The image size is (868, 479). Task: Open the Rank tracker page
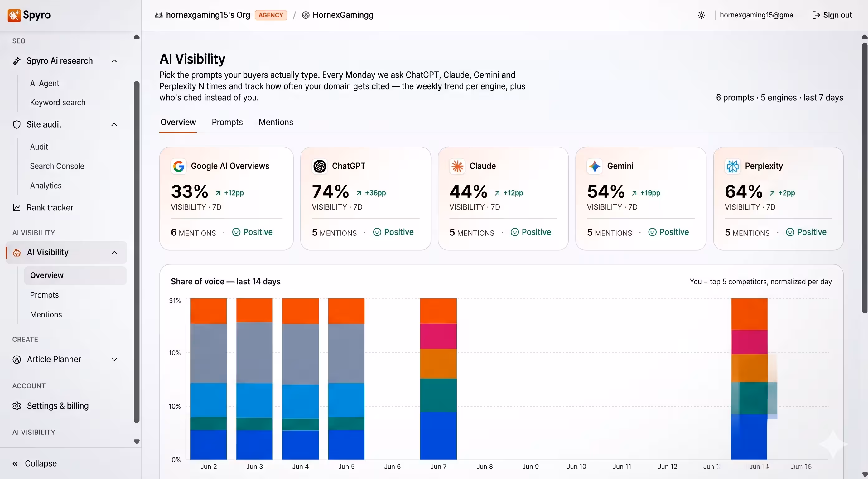(50, 208)
